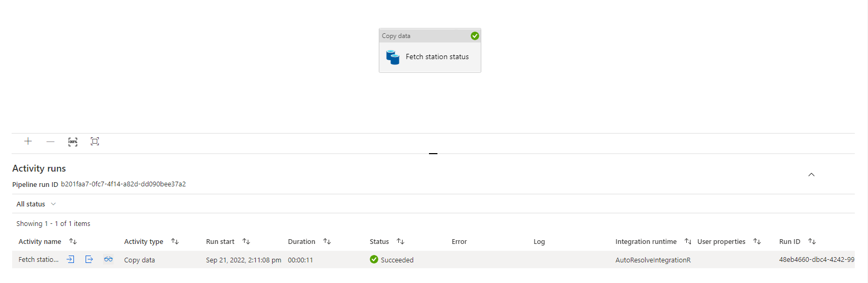Reset canvas zoom to 100%
Image resolution: width=868 pixels, height=283 pixels.
click(x=73, y=141)
